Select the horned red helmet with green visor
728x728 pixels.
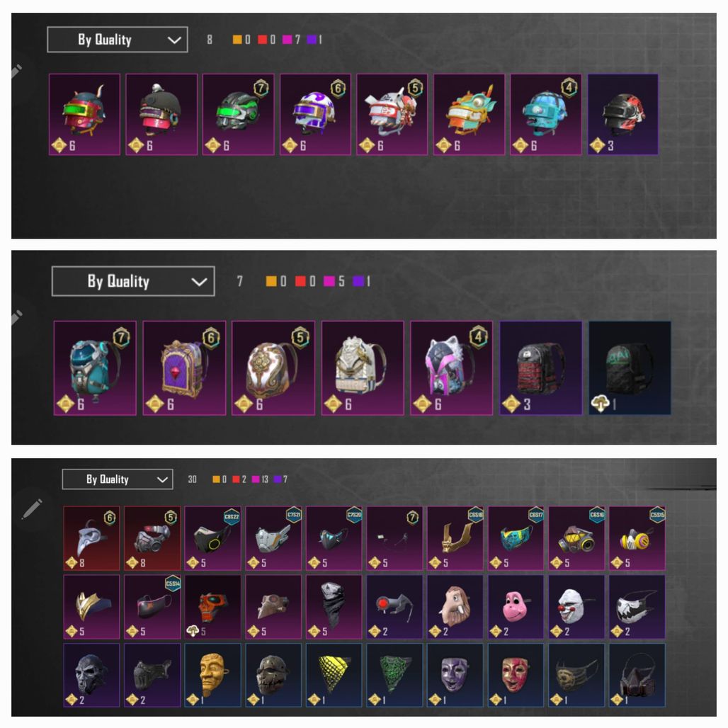tap(84, 114)
